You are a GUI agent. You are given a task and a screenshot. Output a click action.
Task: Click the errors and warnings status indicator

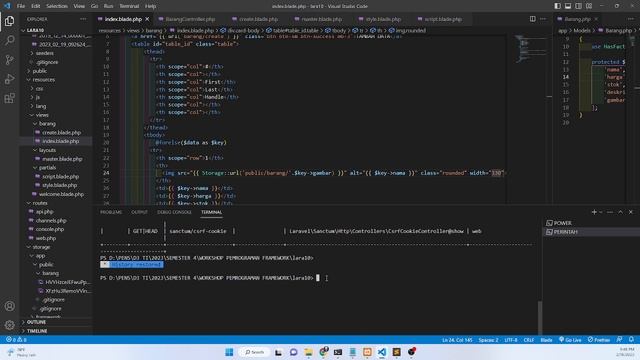point(16,340)
